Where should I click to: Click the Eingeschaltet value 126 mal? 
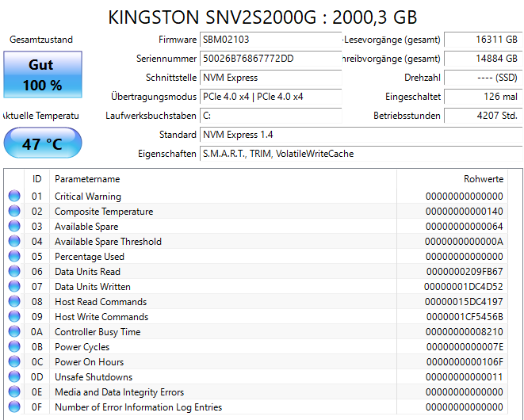[x=483, y=97]
